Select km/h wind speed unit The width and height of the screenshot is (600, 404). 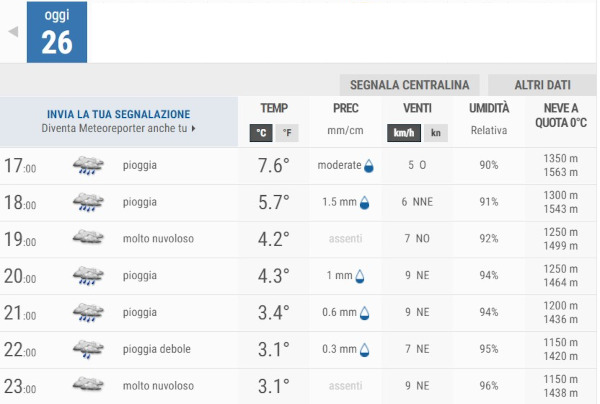[405, 133]
